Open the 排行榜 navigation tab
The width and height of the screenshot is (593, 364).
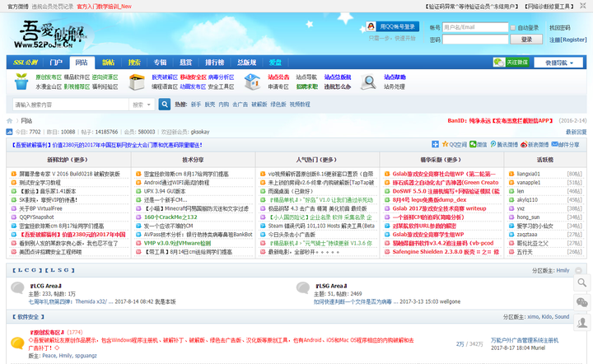point(214,63)
